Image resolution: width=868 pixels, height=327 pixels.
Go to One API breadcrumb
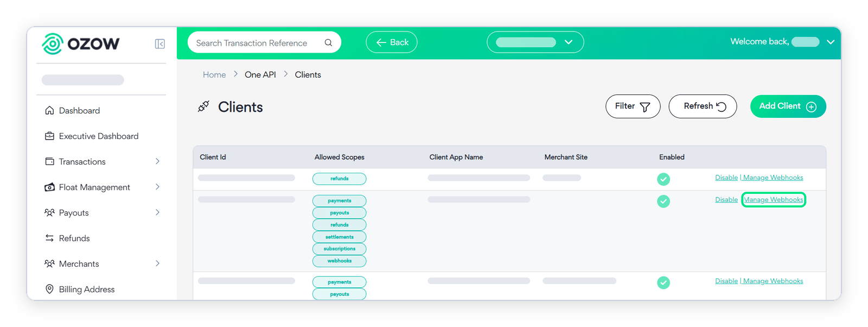[260, 75]
